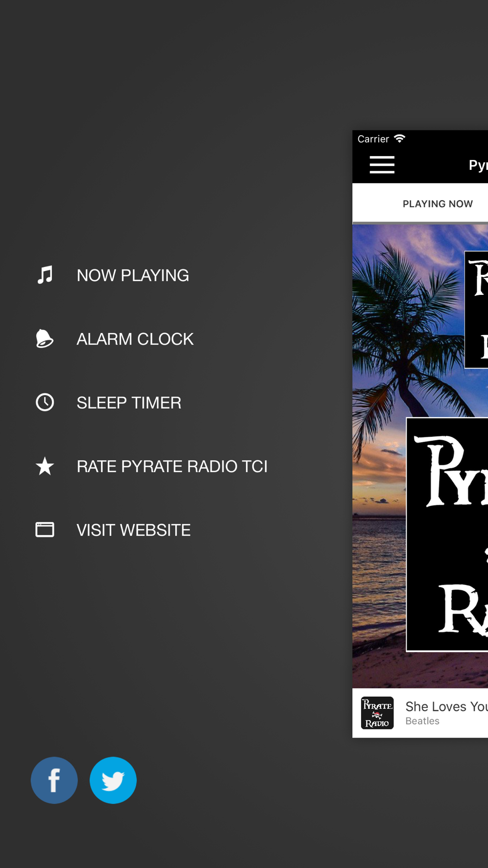Click the large Pyrate Radio logo artwork
The image size is (488, 868).
point(447,534)
